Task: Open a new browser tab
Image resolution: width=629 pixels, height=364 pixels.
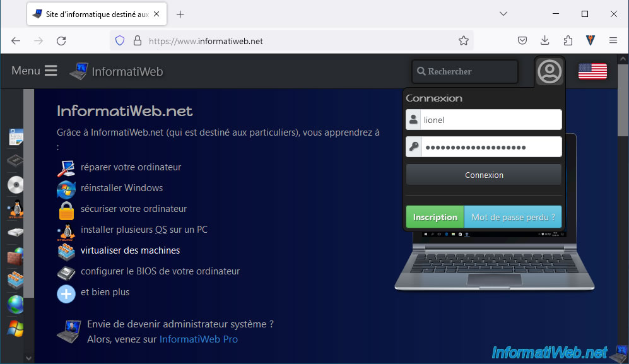Action: click(x=180, y=15)
